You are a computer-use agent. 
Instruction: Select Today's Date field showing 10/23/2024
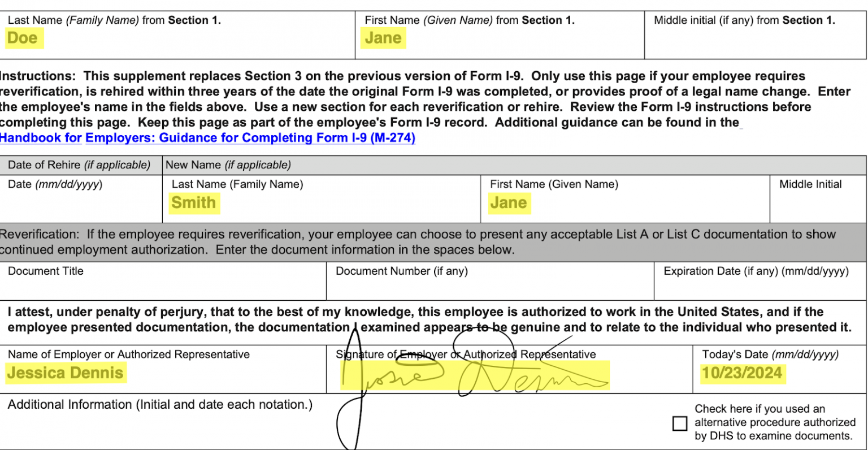click(742, 373)
